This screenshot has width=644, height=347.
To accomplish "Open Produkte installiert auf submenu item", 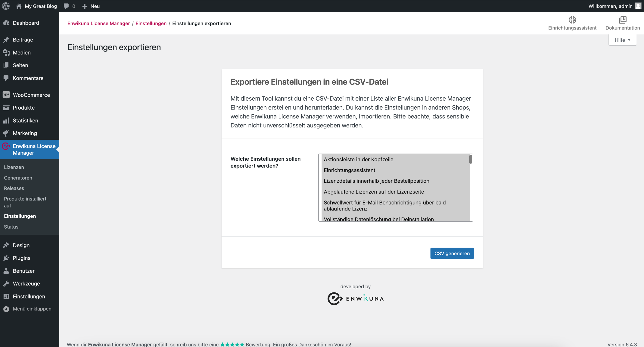I will click(25, 202).
